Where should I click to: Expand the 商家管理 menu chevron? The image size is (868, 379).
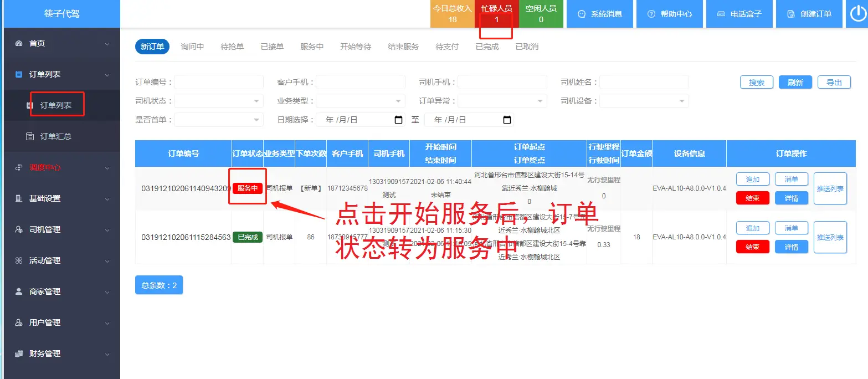(x=107, y=292)
